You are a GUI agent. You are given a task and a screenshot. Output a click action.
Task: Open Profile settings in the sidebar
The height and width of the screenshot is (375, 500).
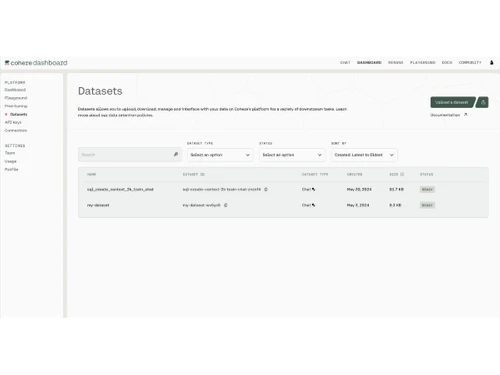[11, 169]
